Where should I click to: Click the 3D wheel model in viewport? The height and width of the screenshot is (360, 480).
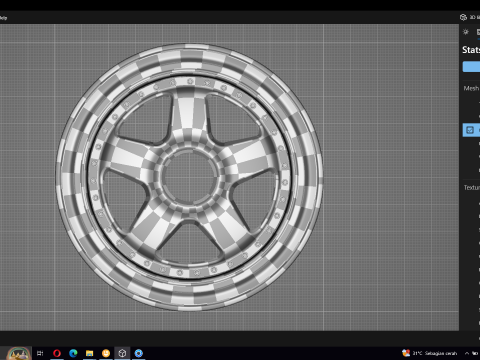189,177
